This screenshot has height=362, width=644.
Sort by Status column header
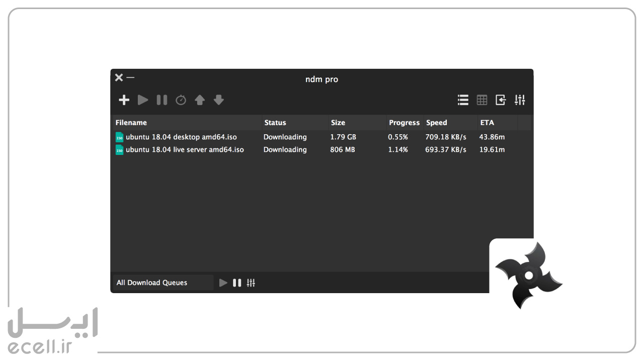coord(295,123)
